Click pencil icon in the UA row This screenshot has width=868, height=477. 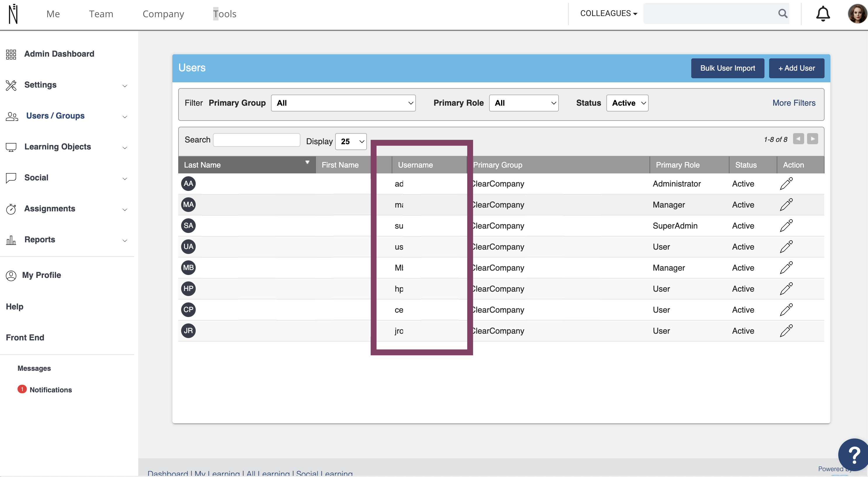point(786,247)
